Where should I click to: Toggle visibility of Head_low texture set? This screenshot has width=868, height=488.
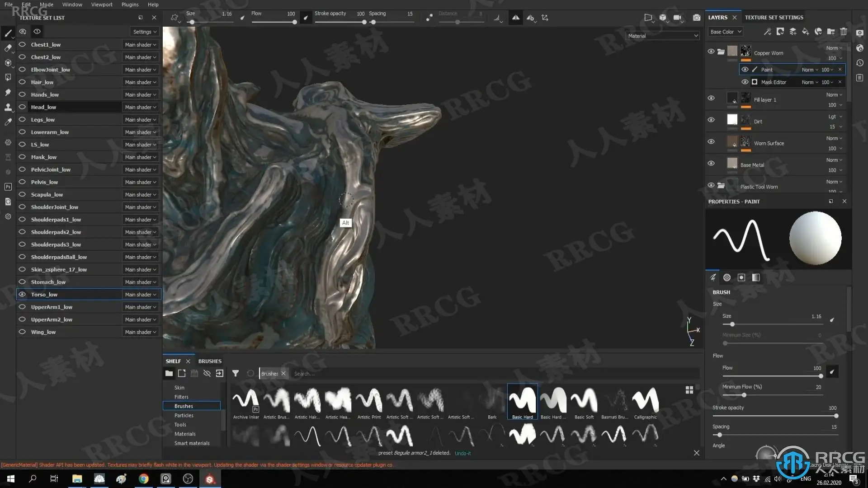(x=22, y=107)
